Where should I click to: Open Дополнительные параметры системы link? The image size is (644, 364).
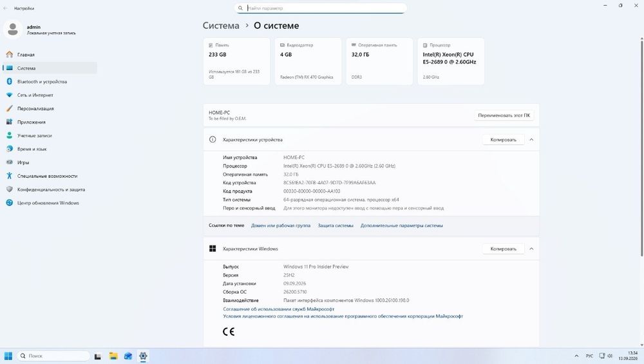pyautogui.click(x=402, y=225)
